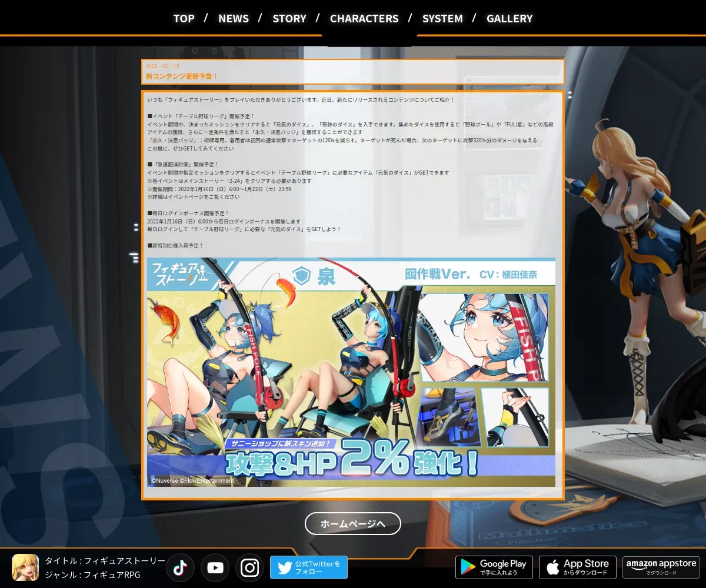Click the サニーショップに新スキン追加！ label
706x588 pixels.
click(x=280, y=443)
